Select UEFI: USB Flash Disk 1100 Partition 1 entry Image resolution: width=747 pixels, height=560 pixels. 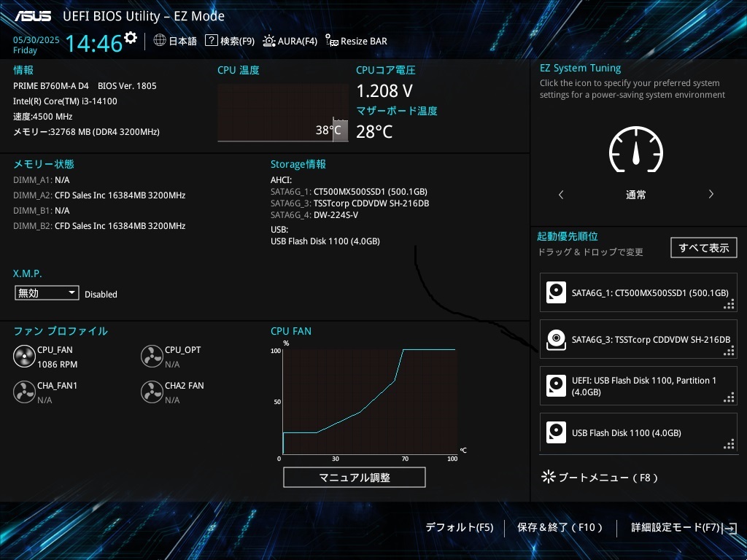[638, 386]
